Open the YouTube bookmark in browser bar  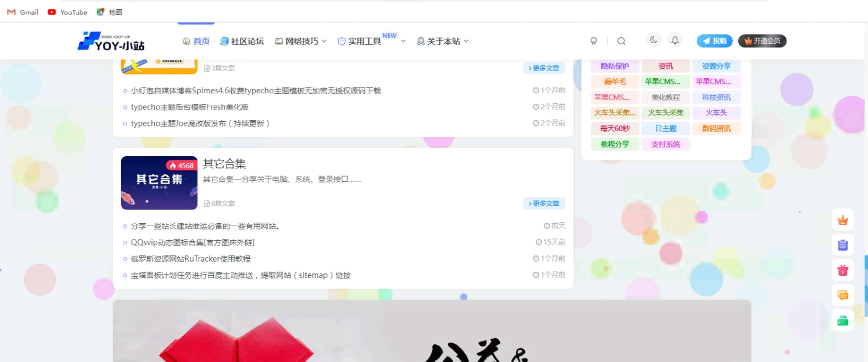[67, 12]
